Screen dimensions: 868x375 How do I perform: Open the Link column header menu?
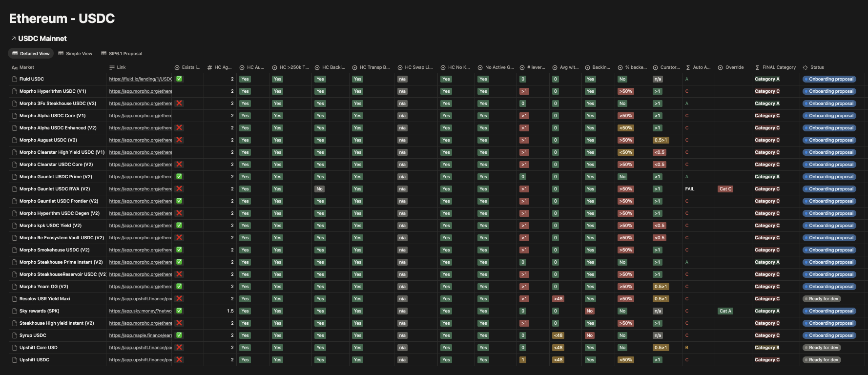[139, 67]
